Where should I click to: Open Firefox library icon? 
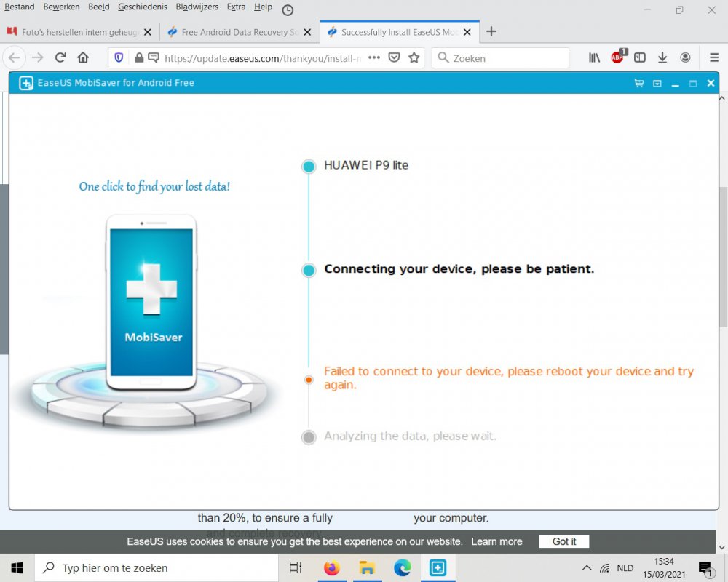point(594,57)
